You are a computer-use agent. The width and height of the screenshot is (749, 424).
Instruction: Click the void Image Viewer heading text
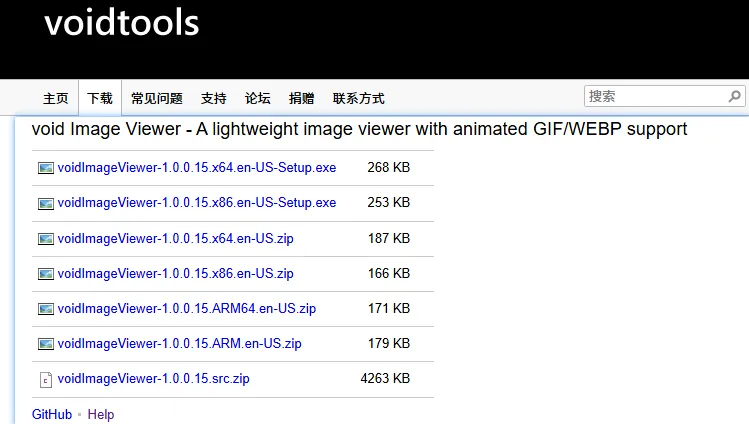coord(359,129)
